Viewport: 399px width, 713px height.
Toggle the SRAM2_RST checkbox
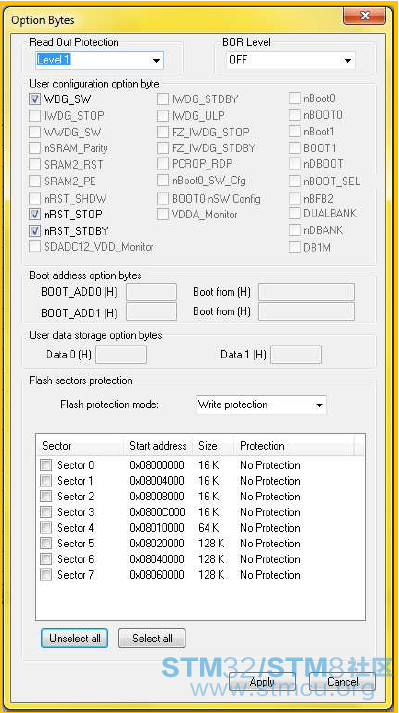click(x=35, y=164)
